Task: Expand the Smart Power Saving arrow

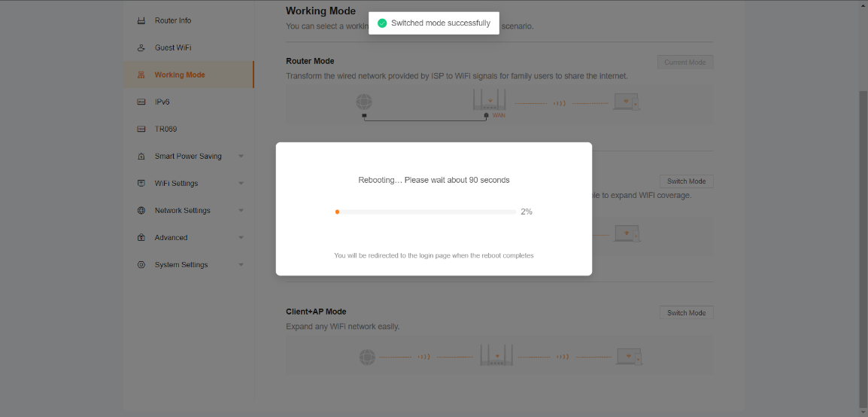Action: click(241, 157)
